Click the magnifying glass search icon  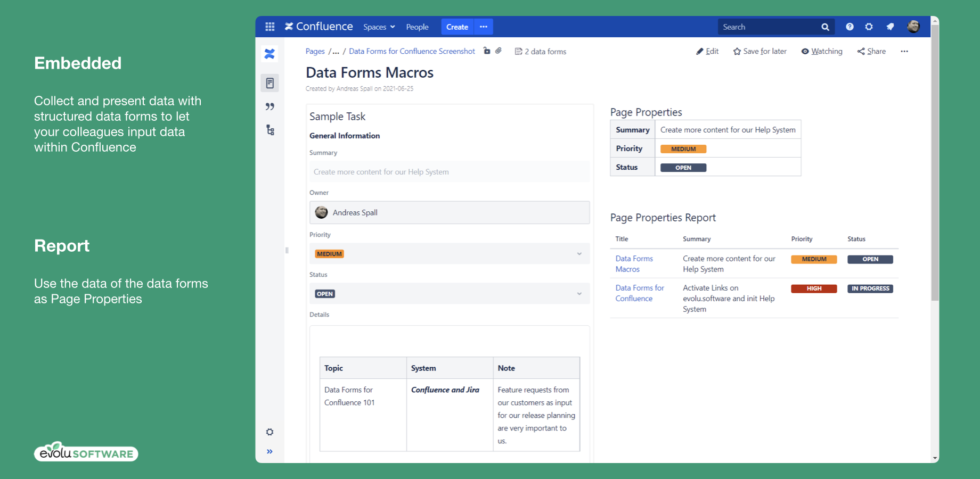824,27
